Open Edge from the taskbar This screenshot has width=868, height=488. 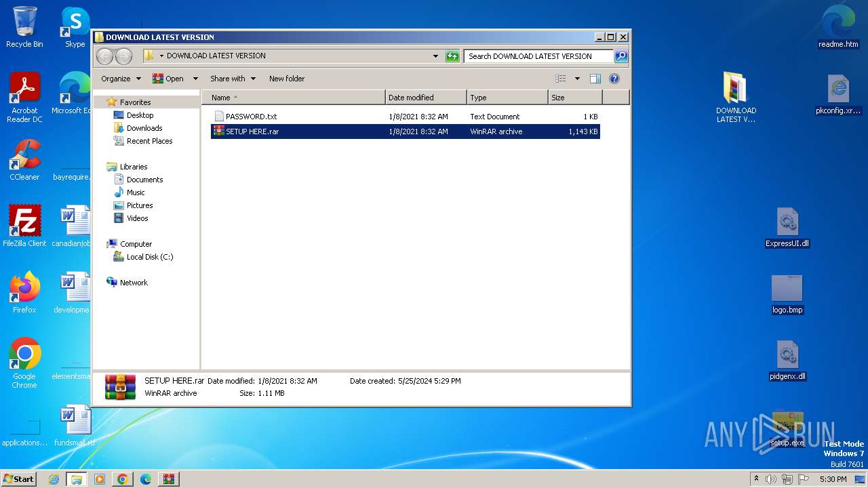(145, 479)
